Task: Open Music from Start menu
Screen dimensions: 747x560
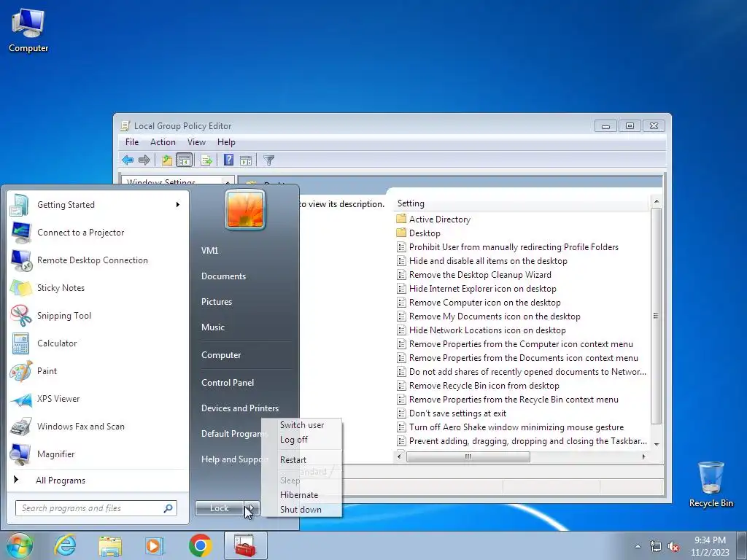Action: click(x=213, y=327)
